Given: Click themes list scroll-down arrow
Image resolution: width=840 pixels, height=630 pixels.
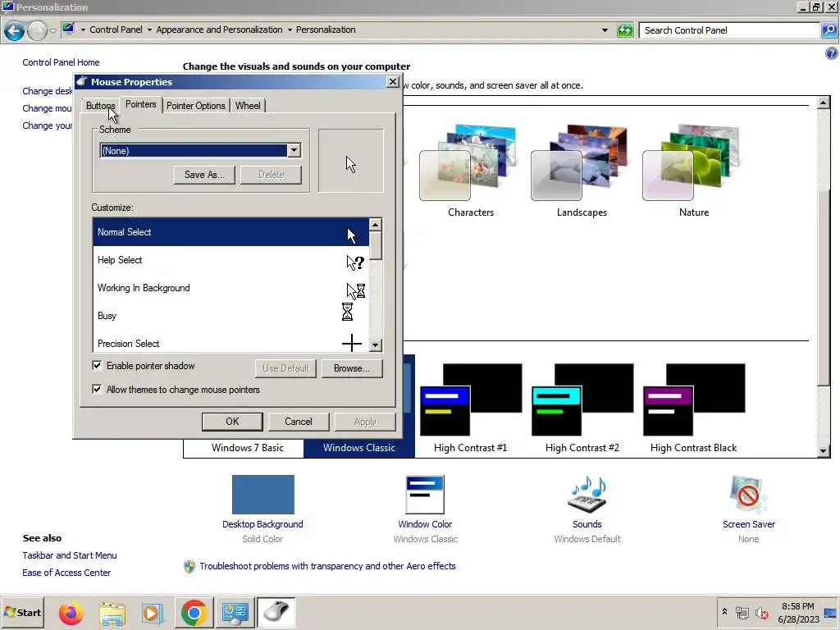Looking at the screenshot, I should 824,451.
